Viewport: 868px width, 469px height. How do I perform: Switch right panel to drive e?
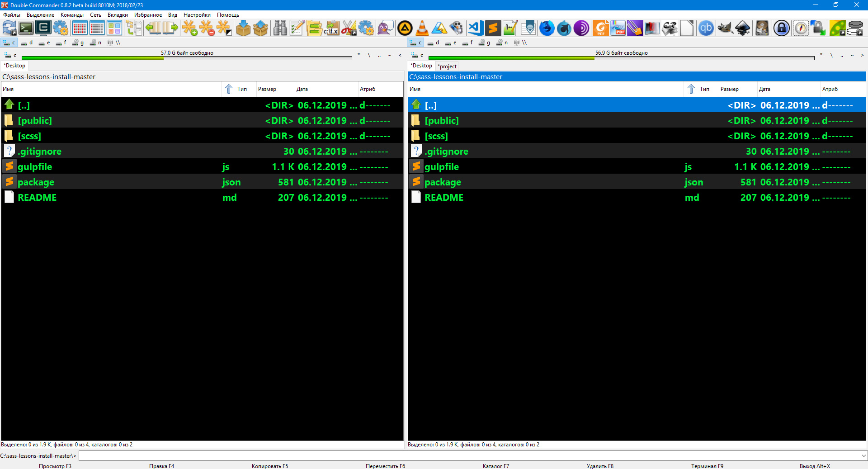(x=451, y=43)
